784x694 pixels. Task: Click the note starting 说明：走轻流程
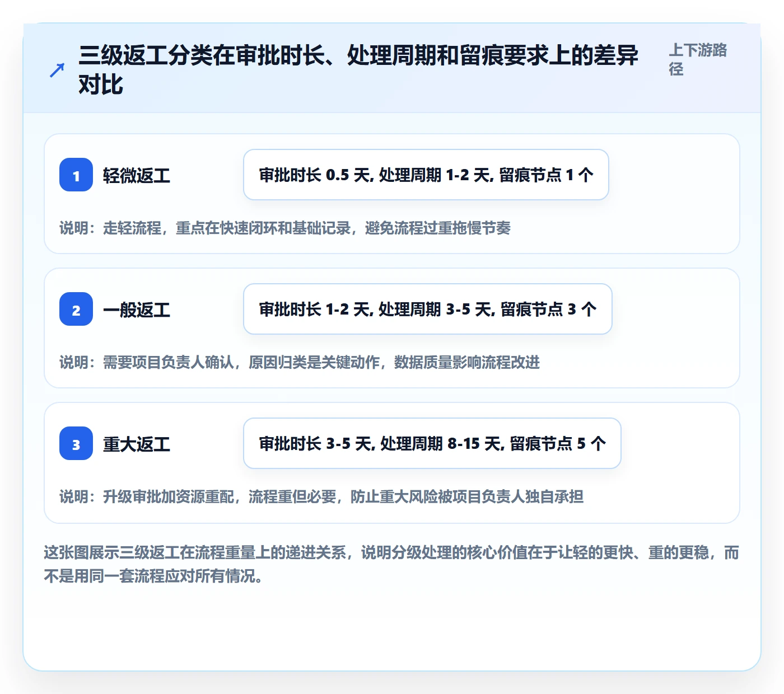285,228
